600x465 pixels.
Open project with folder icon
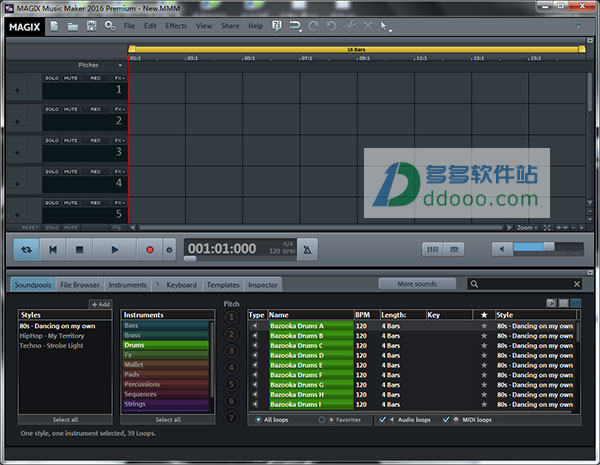[x=73, y=26]
